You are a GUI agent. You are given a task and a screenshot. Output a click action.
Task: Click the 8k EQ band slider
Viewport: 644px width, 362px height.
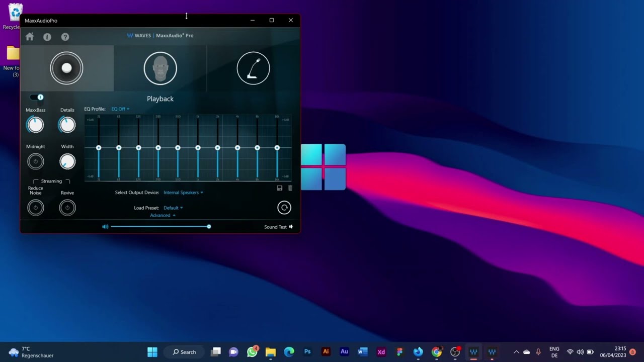[x=257, y=148]
